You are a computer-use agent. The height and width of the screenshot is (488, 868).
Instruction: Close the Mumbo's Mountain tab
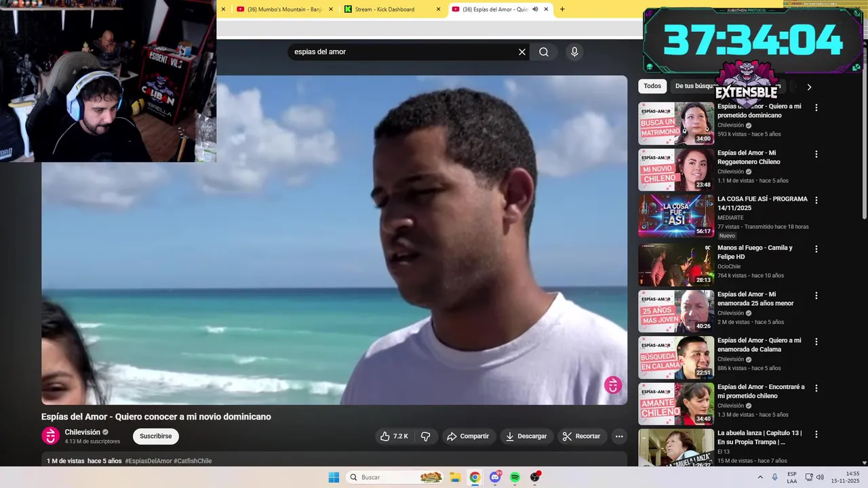coord(331,9)
